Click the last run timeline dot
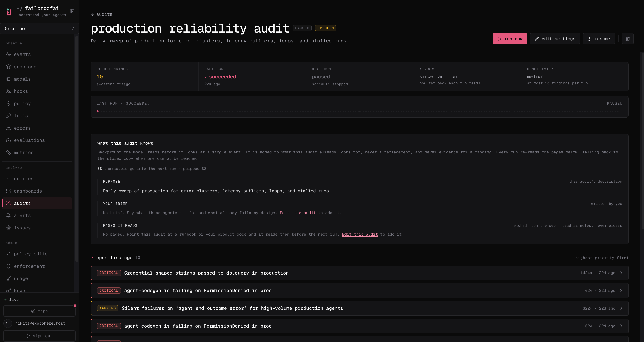The width and height of the screenshot is (644, 342). click(98, 111)
